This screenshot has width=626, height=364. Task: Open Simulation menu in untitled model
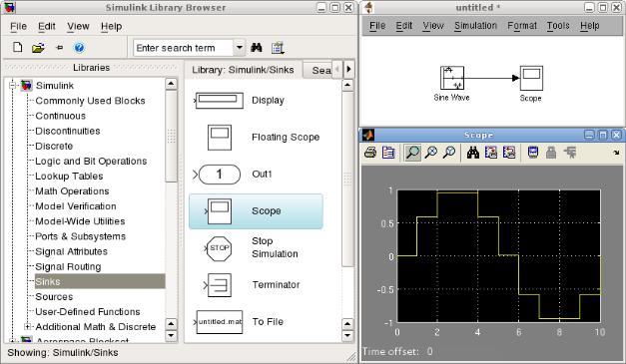tap(476, 26)
